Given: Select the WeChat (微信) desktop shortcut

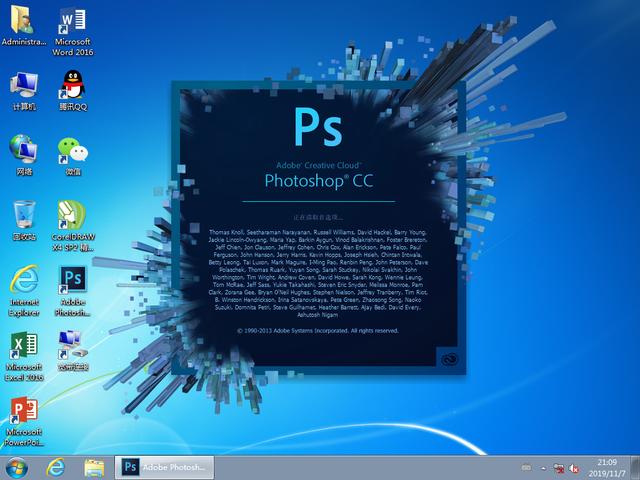Looking at the screenshot, I should [x=73, y=156].
